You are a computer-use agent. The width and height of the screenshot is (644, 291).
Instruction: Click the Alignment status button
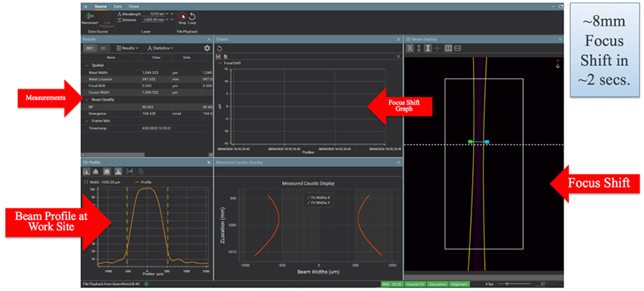459,284
